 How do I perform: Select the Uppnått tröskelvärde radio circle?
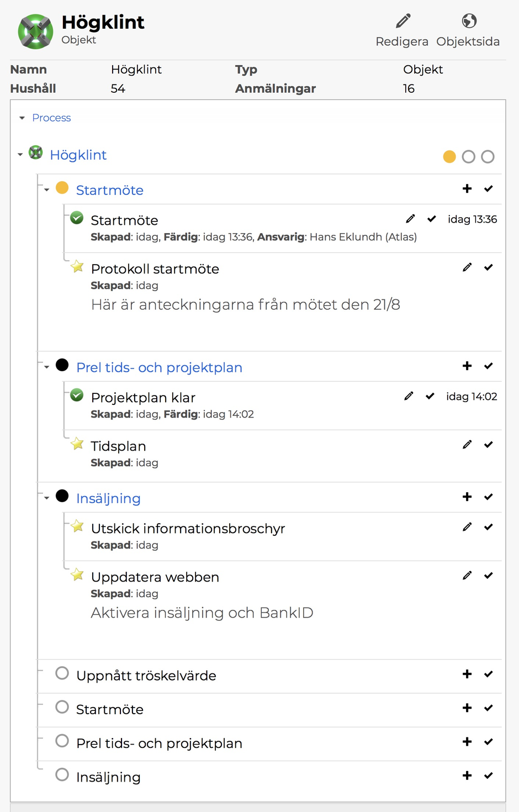62,673
